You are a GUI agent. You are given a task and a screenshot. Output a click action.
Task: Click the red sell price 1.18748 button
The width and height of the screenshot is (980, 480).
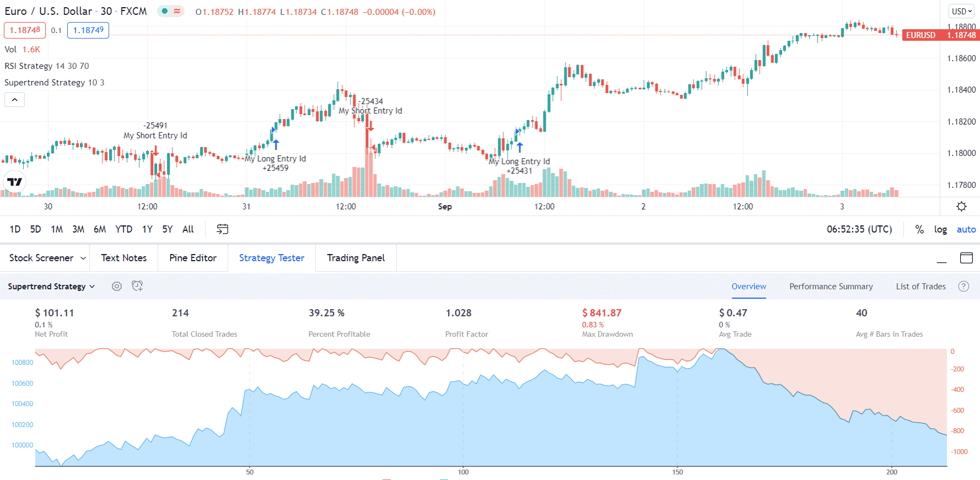[x=25, y=30]
